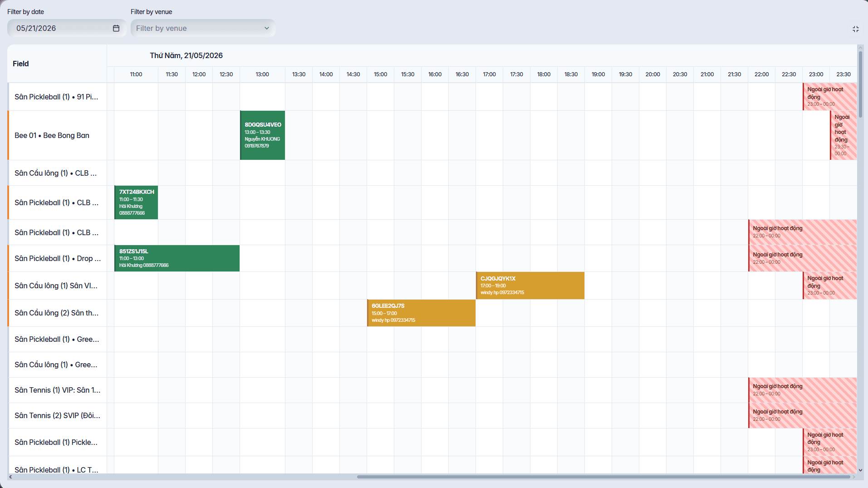The height and width of the screenshot is (488, 868).
Task: Click the exit fullscreen icon
Action: click(x=855, y=29)
